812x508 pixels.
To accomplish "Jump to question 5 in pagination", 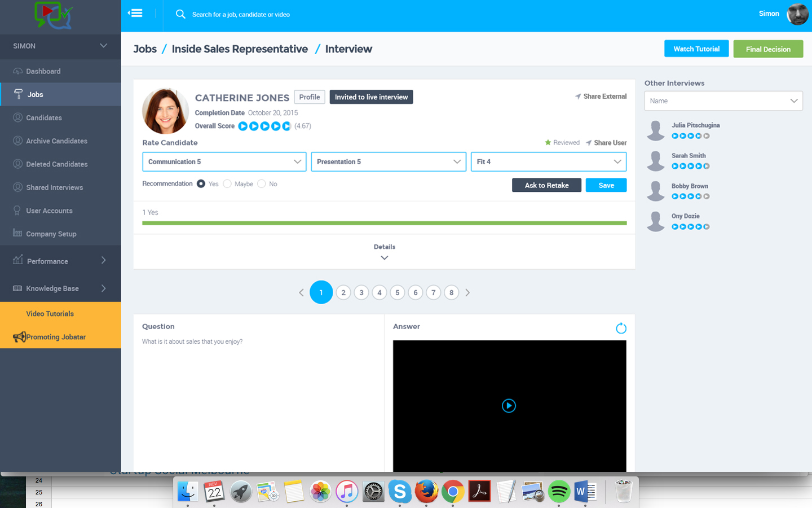I will pyautogui.click(x=397, y=292).
